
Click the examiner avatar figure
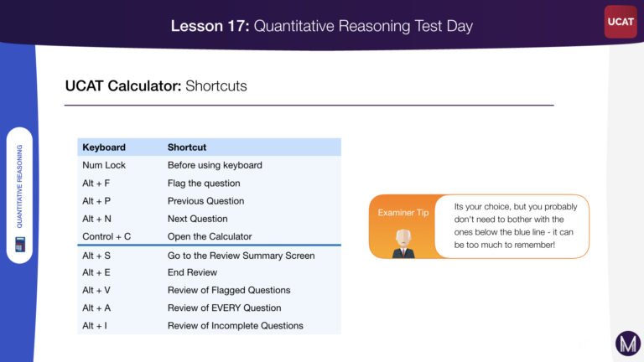click(403, 243)
